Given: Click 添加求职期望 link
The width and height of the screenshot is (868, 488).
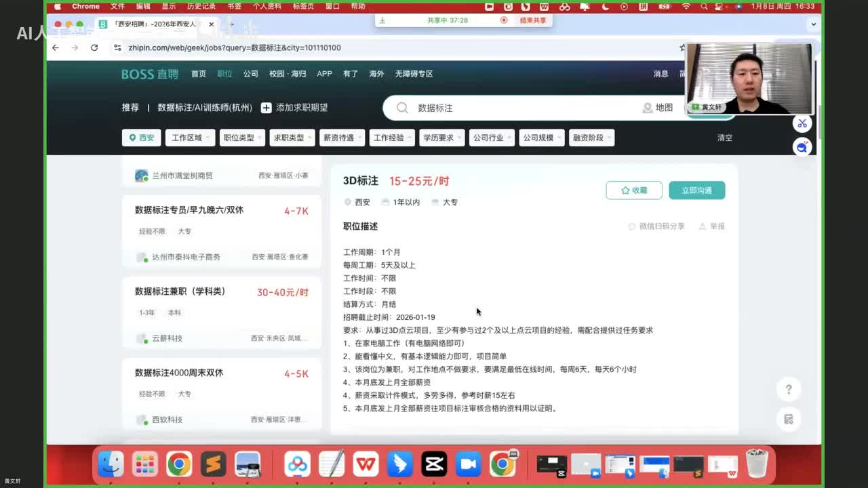Looking at the screenshot, I should coord(295,108).
